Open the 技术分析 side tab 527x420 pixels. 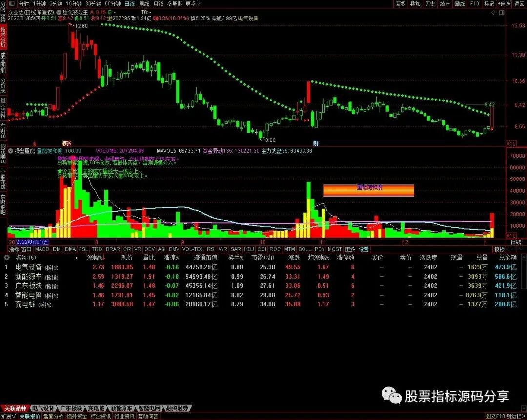[x=3, y=37]
